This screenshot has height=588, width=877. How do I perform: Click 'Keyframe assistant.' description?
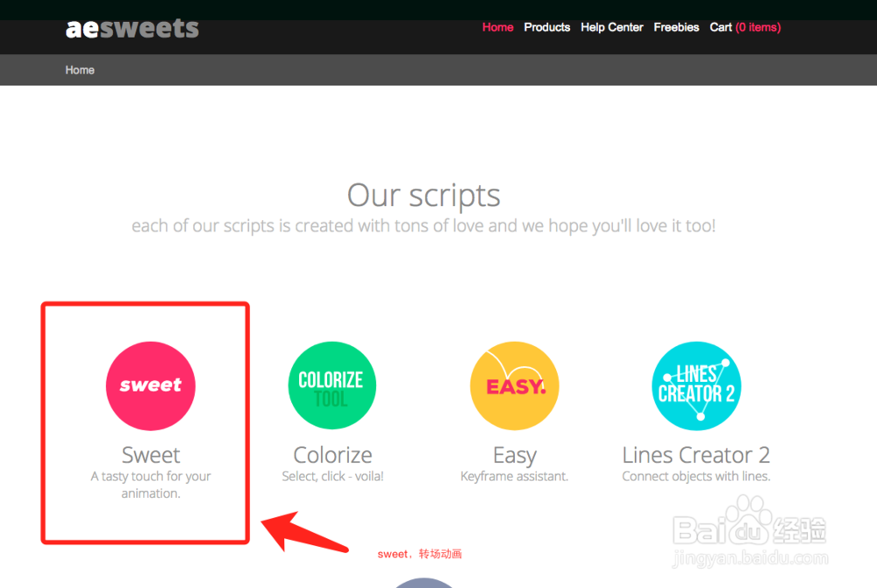point(515,476)
